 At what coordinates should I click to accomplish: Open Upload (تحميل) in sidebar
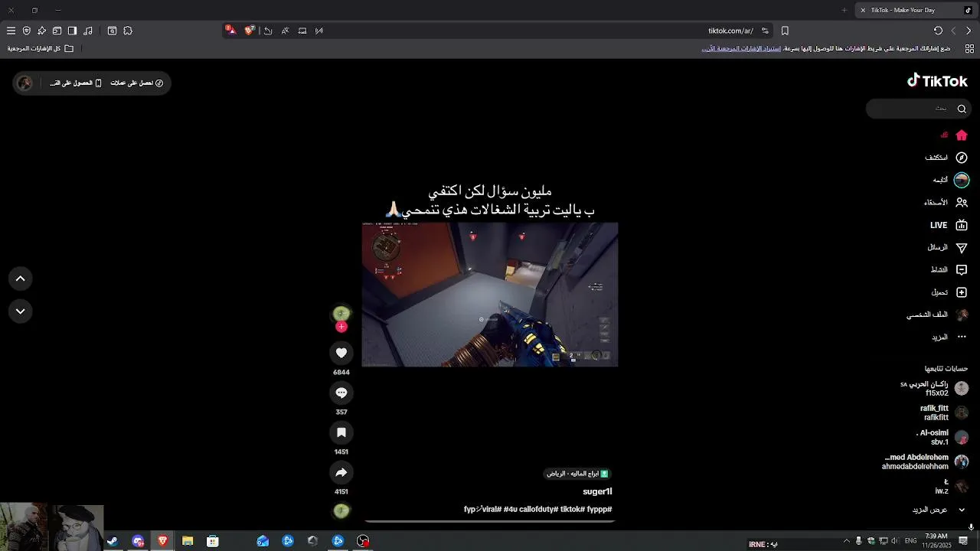pos(949,292)
